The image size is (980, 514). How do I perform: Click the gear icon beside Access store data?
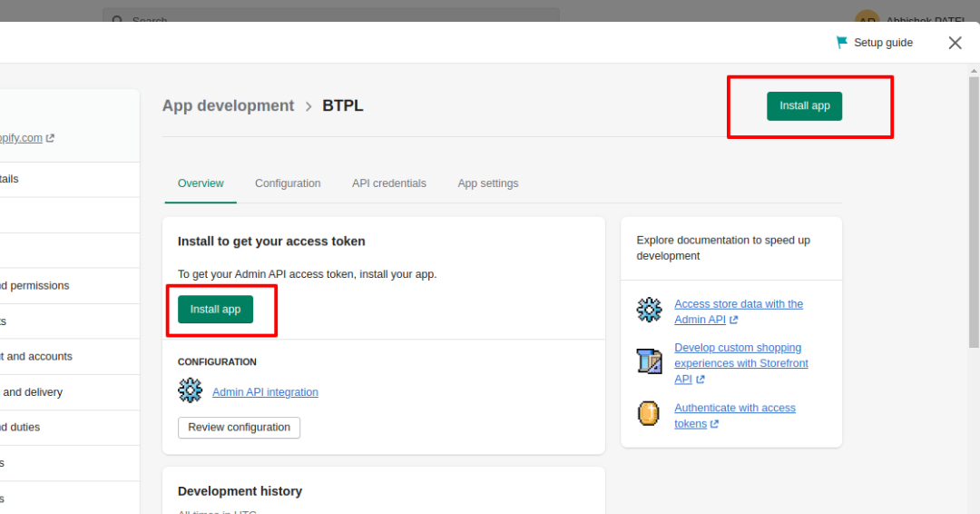coord(649,310)
